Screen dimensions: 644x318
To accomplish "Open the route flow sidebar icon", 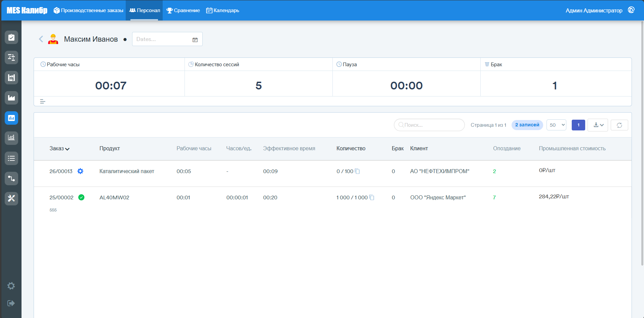I will pyautogui.click(x=11, y=178).
